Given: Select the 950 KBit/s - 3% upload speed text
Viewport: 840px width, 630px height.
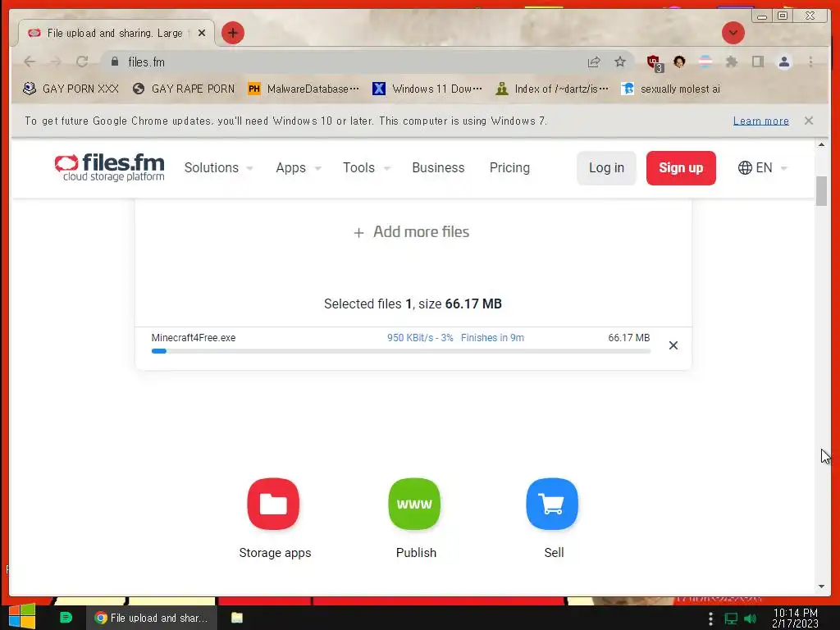Looking at the screenshot, I should (420, 337).
